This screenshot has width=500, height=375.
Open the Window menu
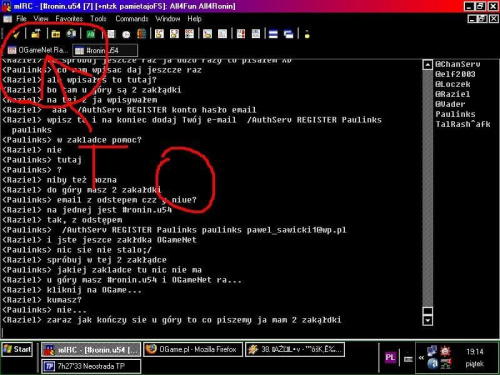click(x=168, y=19)
